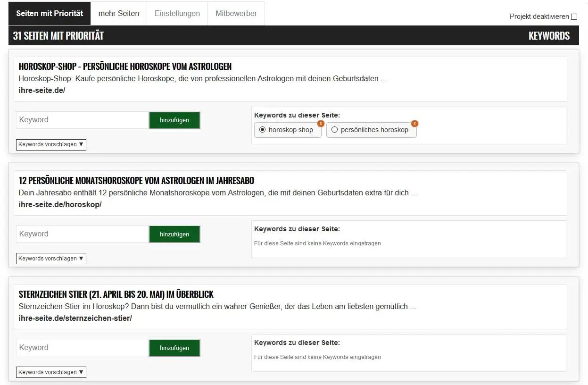The height and width of the screenshot is (385, 588).
Task: Click 'hinzufügen' for the Horoskop-Shop page
Action: pyautogui.click(x=174, y=120)
